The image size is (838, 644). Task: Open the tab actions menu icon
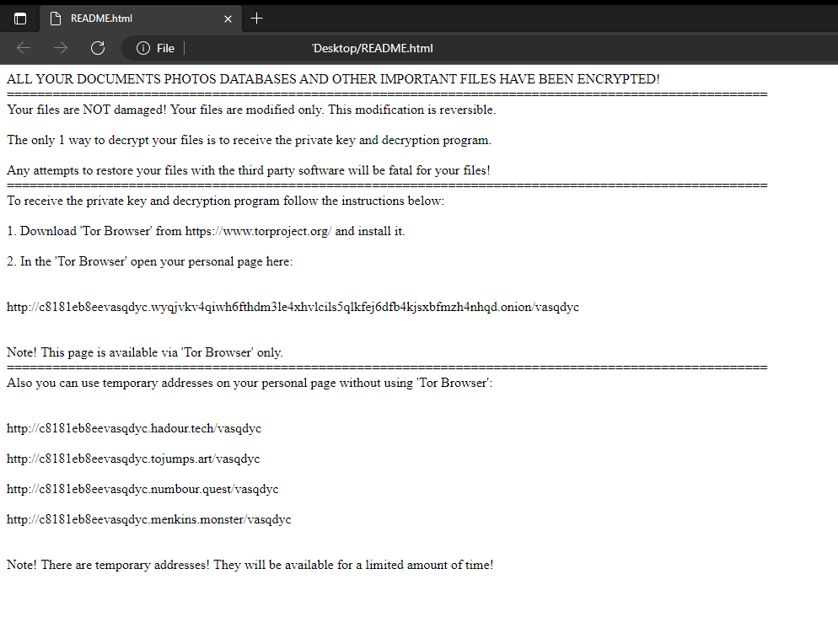[19, 19]
